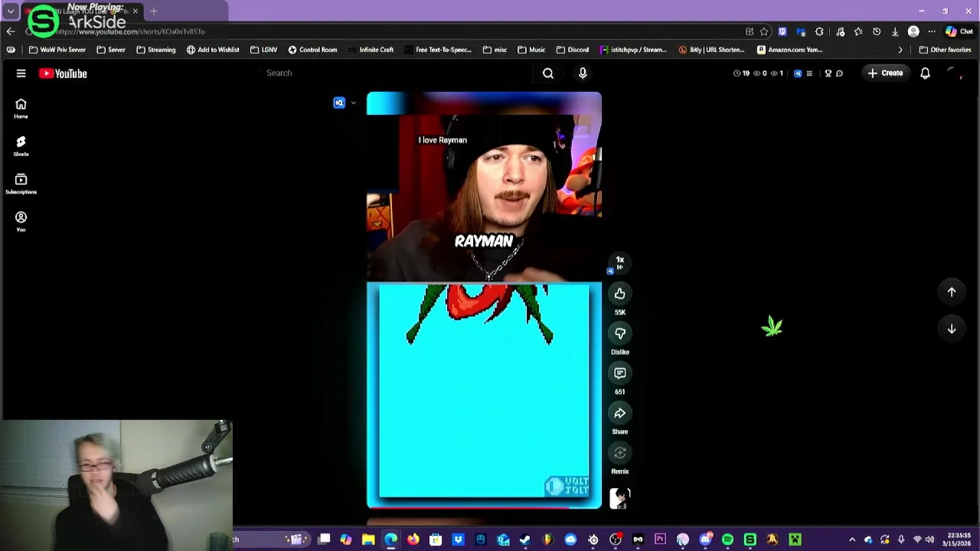Image resolution: width=980 pixels, height=551 pixels.
Task: Open the Add to Wishlist bookmark
Action: (x=213, y=50)
